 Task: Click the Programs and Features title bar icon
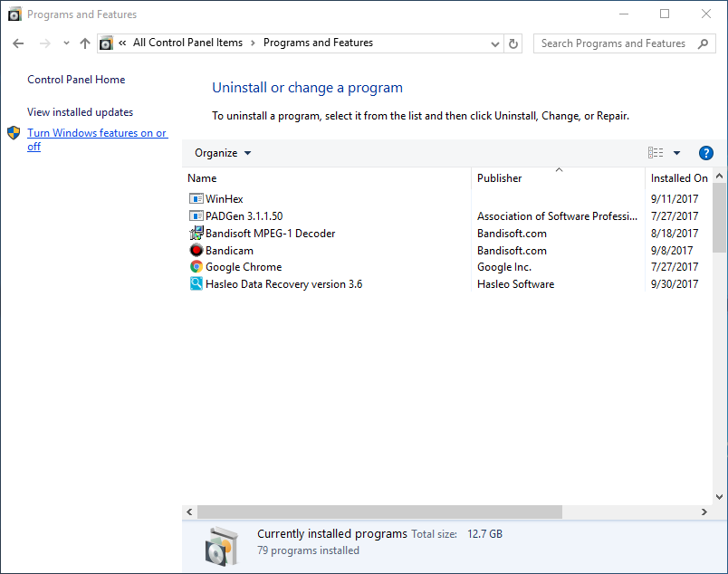pos(14,14)
